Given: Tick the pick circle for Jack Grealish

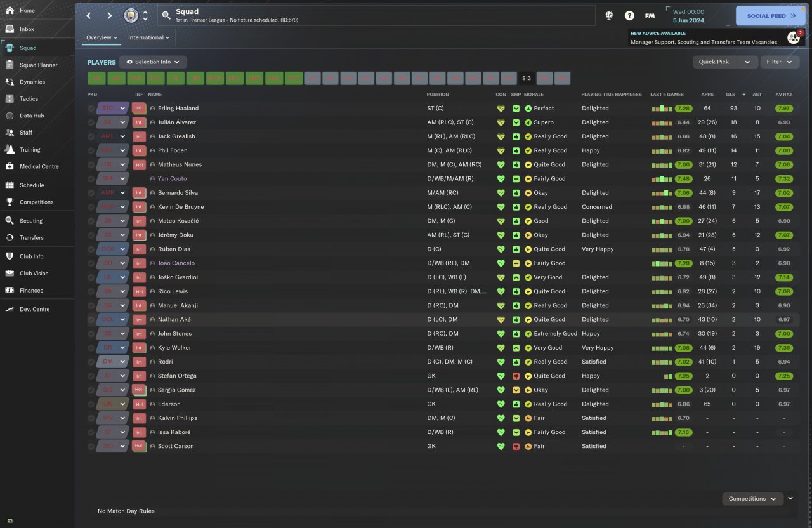Looking at the screenshot, I should pyautogui.click(x=91, y=136).
